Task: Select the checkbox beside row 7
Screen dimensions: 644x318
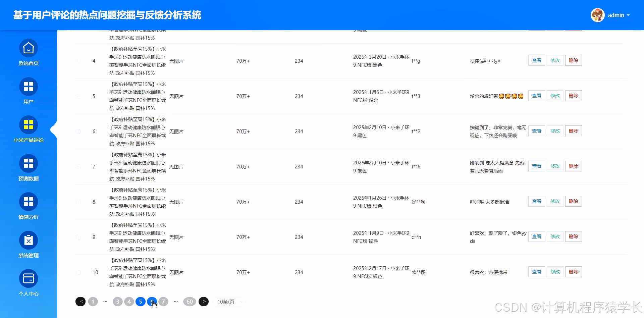Action: point(78,166)
